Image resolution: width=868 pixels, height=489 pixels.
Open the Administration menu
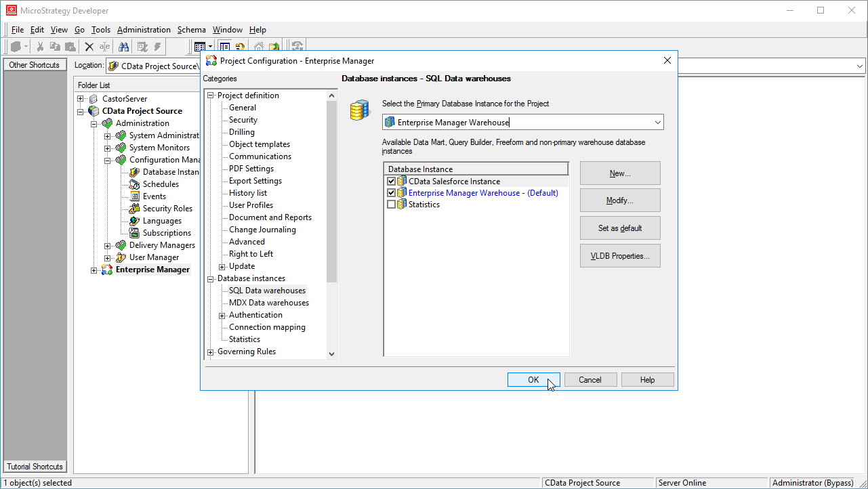pos(144,29)
